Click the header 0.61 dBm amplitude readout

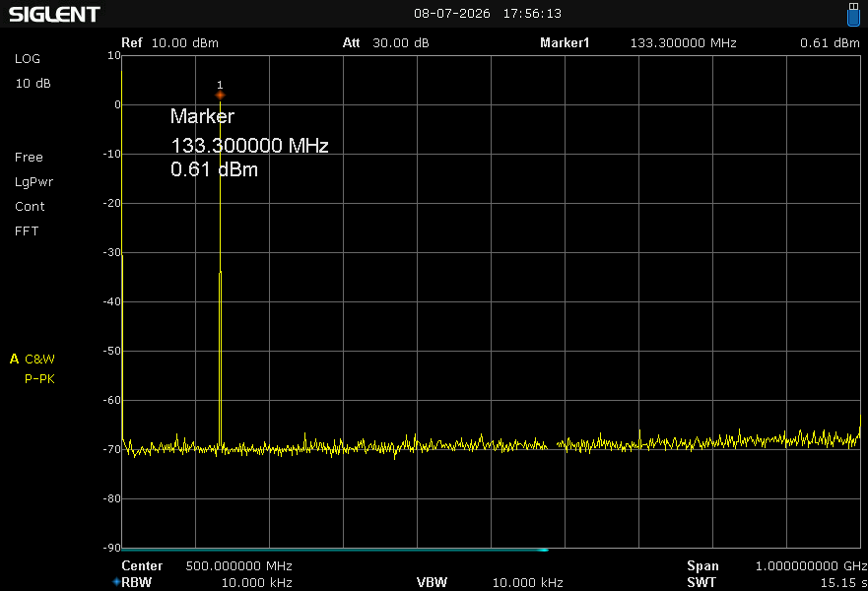coord(830,43)
